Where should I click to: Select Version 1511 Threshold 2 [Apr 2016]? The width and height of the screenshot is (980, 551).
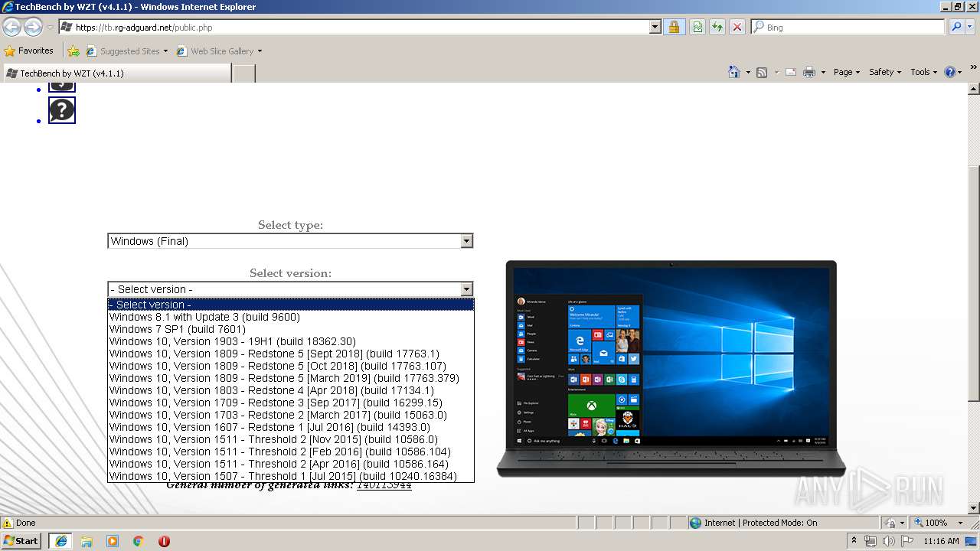coord(291,464)
